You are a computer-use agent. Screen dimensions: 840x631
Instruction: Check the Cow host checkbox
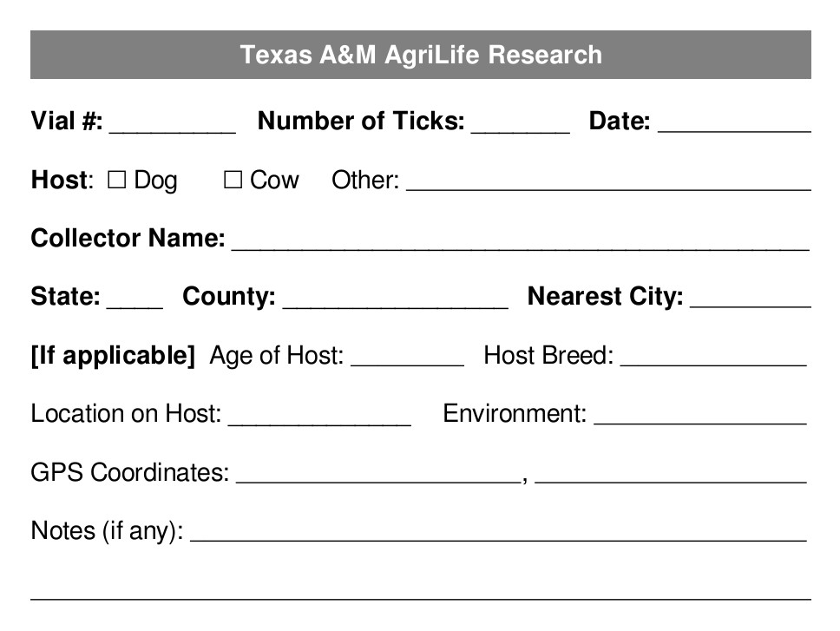[233, 181]
